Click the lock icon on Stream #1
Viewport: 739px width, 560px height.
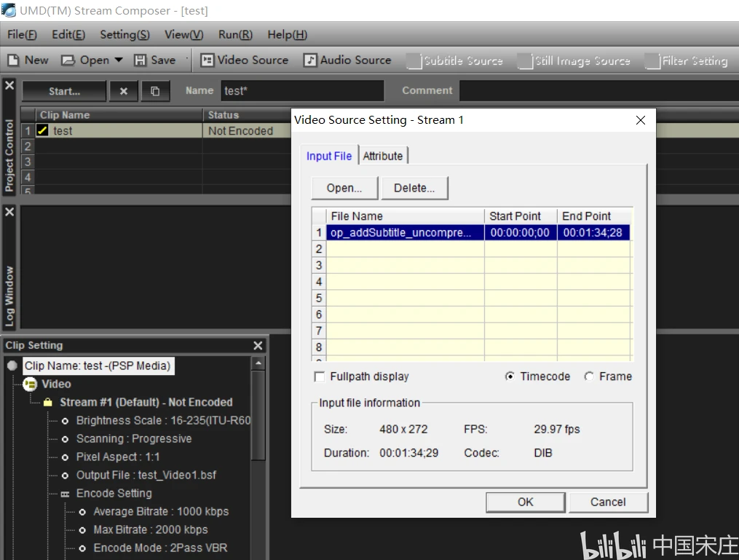[x=48, y=403]
